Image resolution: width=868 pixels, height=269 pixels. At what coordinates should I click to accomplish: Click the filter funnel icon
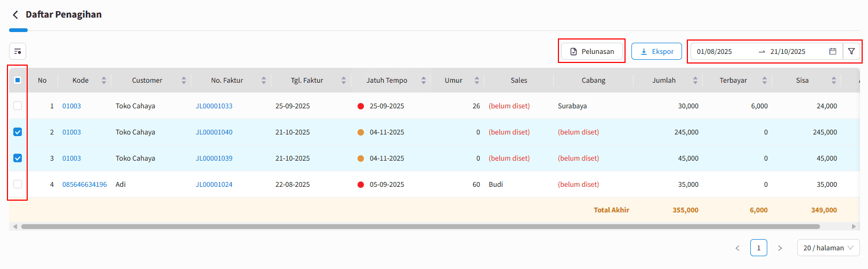(x=851, y=51)
